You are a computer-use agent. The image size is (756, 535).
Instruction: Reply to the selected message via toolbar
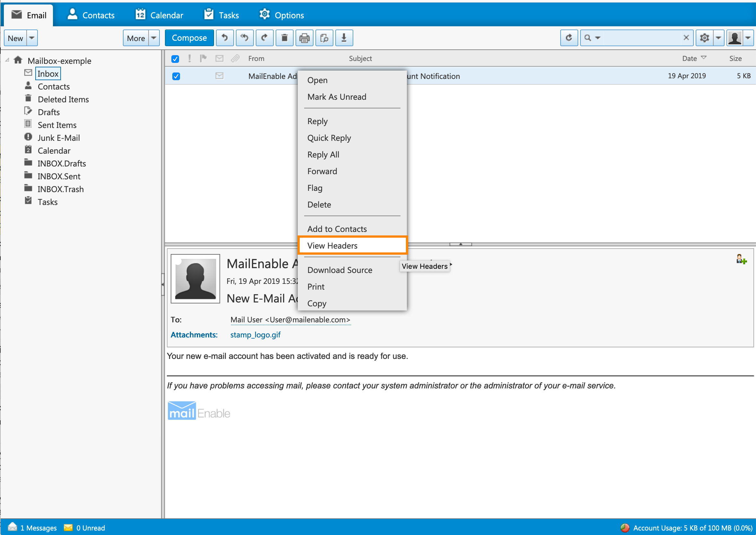point(225,38)
